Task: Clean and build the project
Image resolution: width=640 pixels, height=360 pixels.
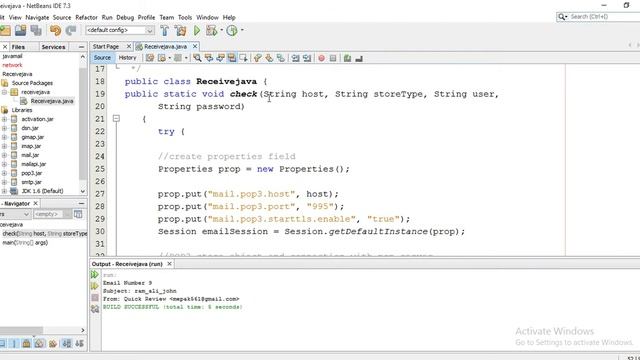Action: (x=180, y=30)
